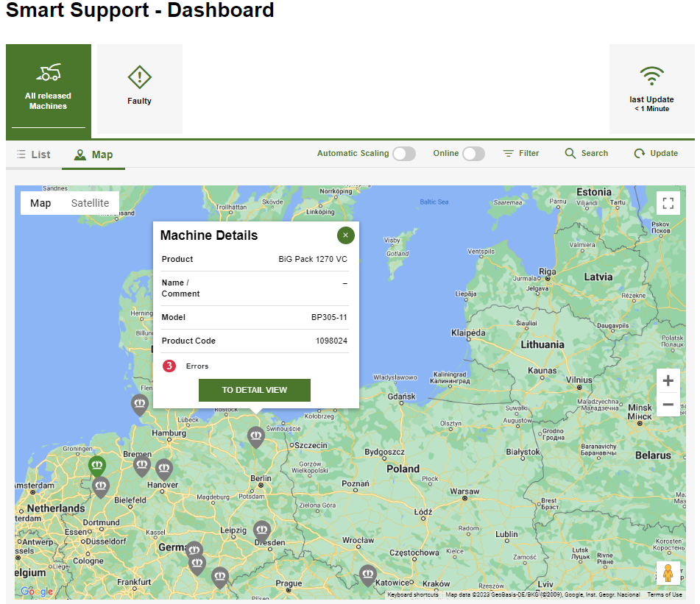Click the green machine marker near Groningen
The height and width of the screenshot is (604, 700).
coord(97,465)
